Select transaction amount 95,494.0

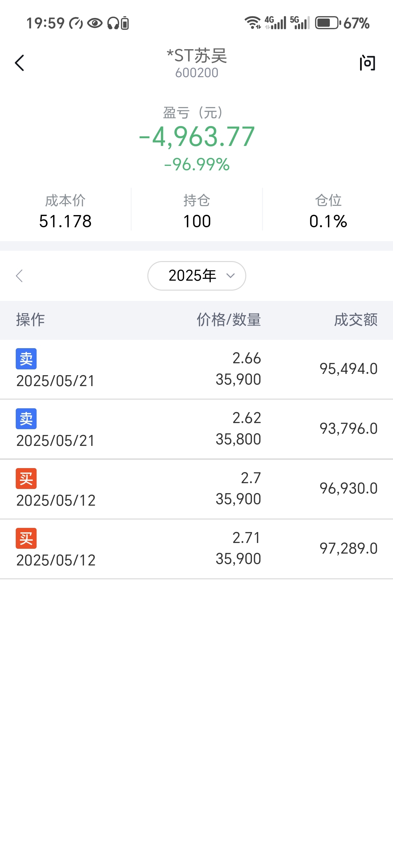click(x=349, y=369)
